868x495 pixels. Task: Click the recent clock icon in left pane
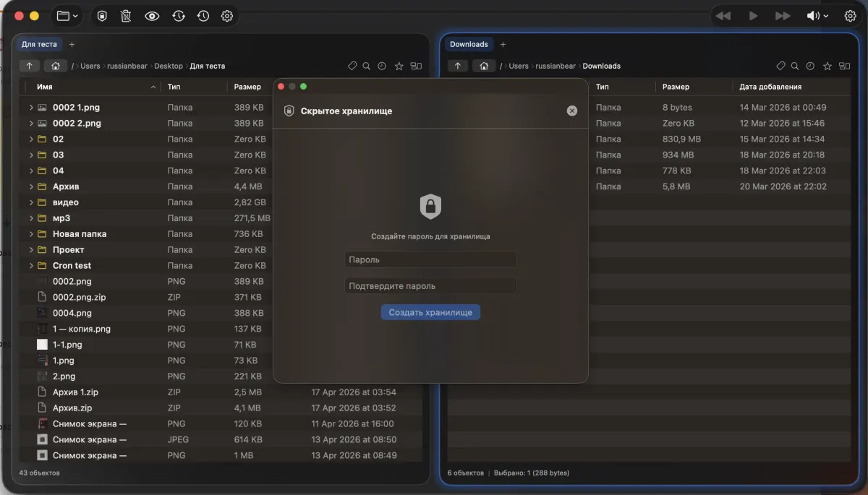(382, 66)
